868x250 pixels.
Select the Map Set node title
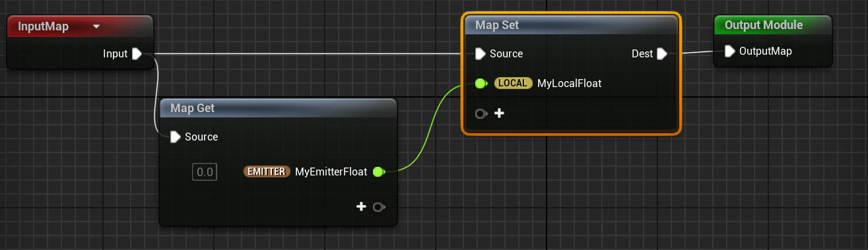tap(497, 26)
